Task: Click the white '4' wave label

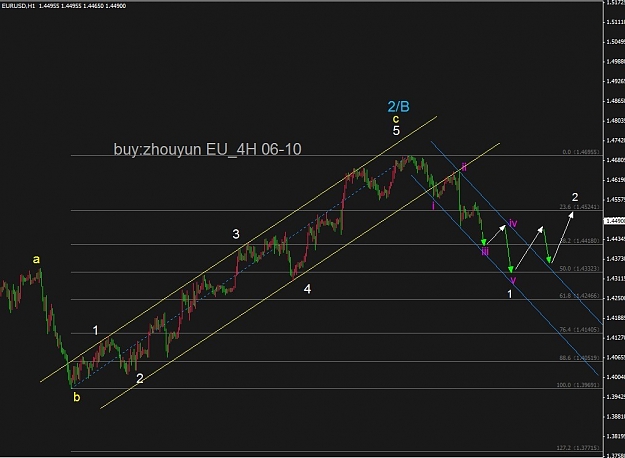Action: point(307,289)
